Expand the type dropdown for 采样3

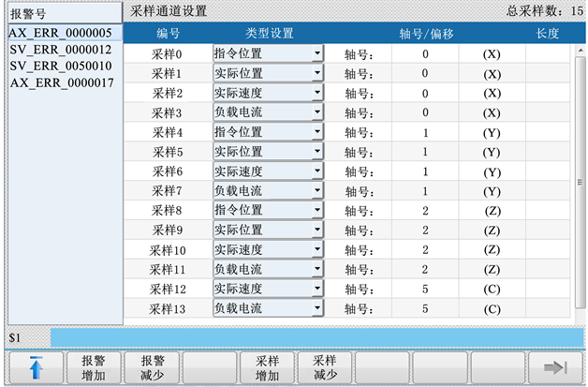click(x=317, y=112)
